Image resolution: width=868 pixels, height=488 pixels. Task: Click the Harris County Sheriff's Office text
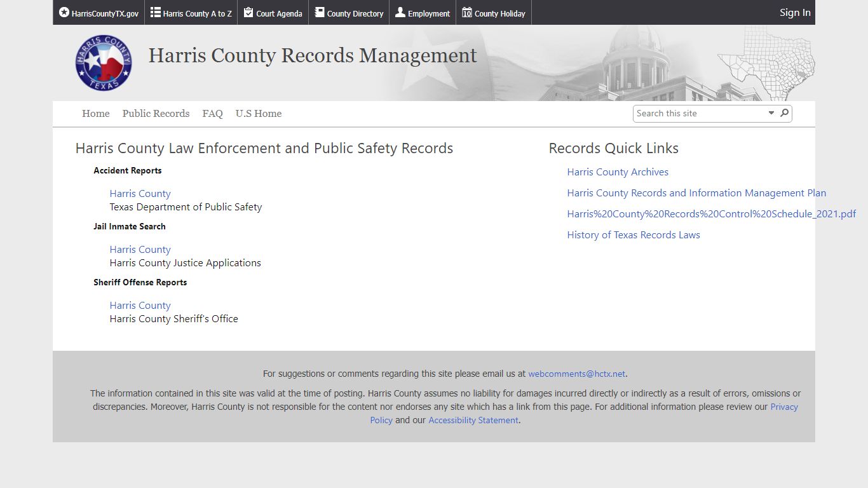pos(174,319)
